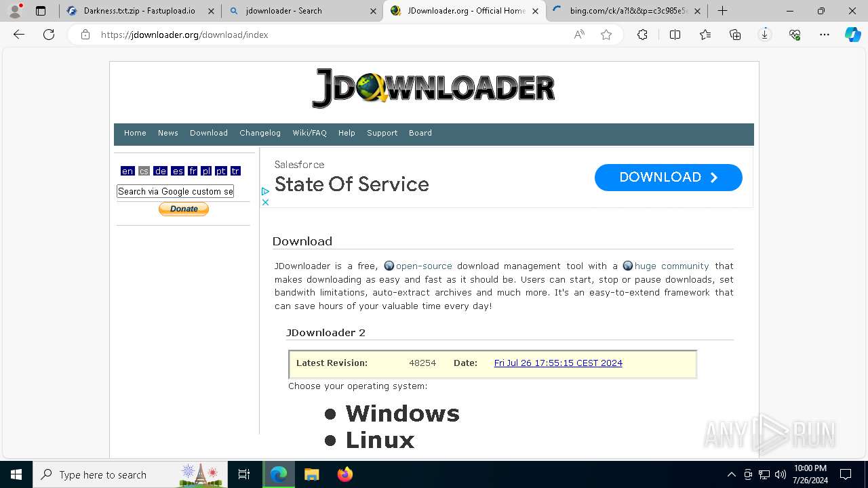Image resolution: width=868 pixels, height=488 pixels.
Task: Open the revision date link
Action: [x=558, y=363]
